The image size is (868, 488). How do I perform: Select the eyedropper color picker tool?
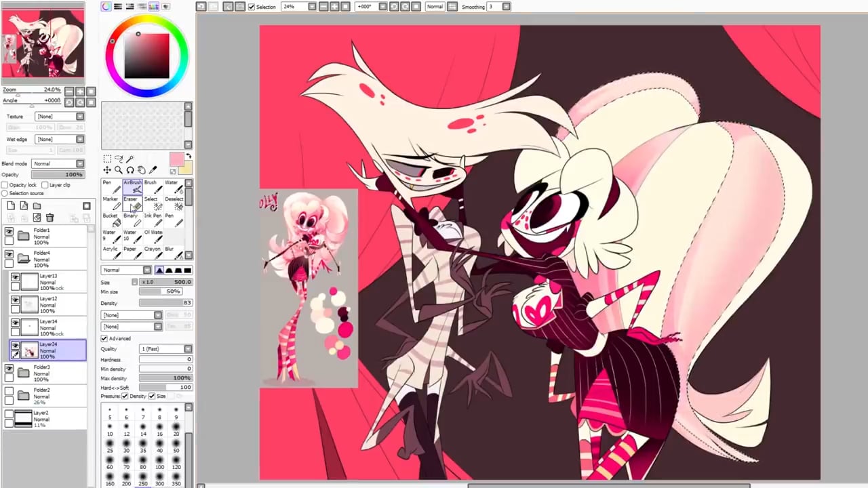click(x=153, y=170)
